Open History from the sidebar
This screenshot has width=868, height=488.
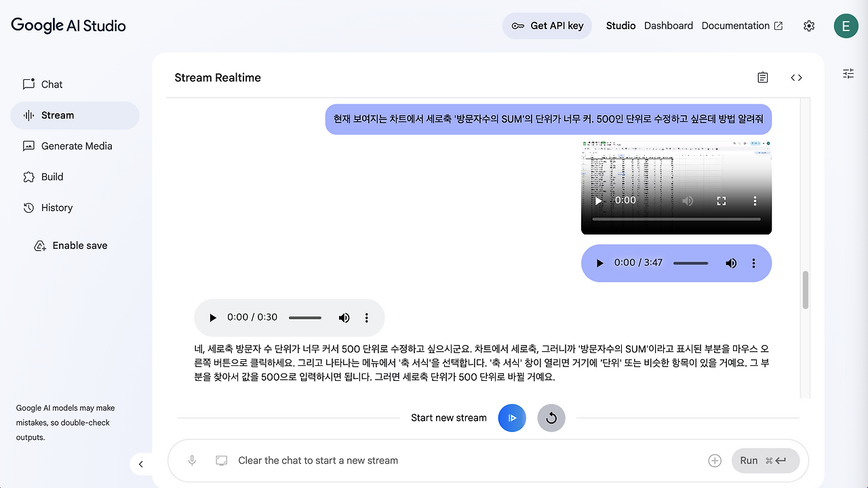tap(56, 207)
